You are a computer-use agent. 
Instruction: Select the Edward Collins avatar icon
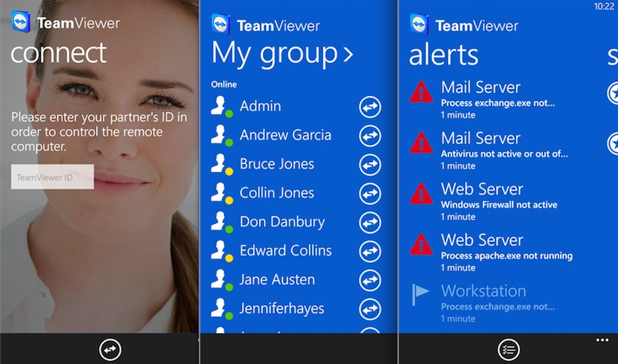click(x=222, y=251)
